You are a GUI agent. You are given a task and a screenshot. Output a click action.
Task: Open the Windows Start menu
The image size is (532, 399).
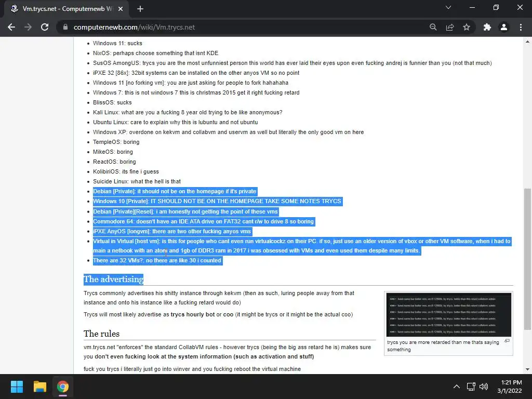[17, 387]
